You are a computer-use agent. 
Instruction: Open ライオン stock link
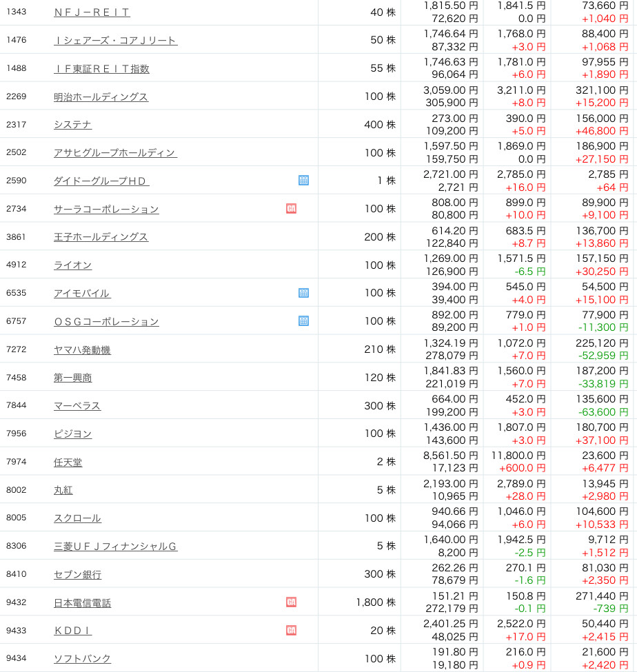72,265
